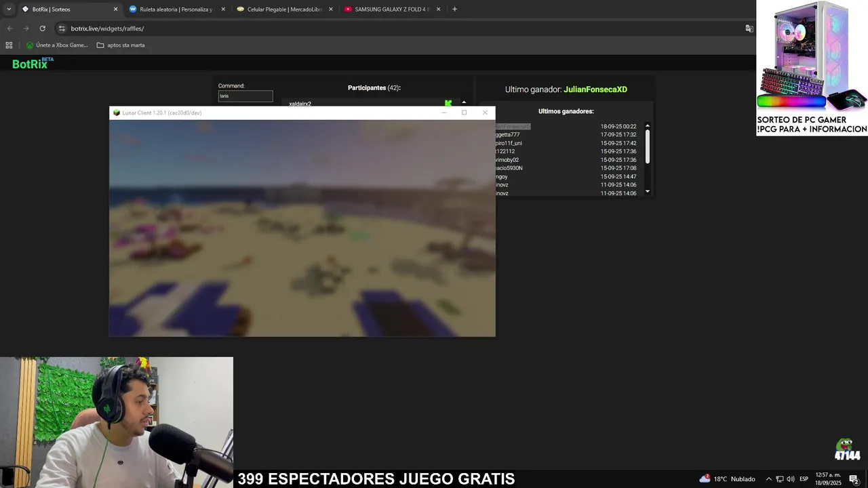Click the frog emote counter 47144

(x=847, y=450)
